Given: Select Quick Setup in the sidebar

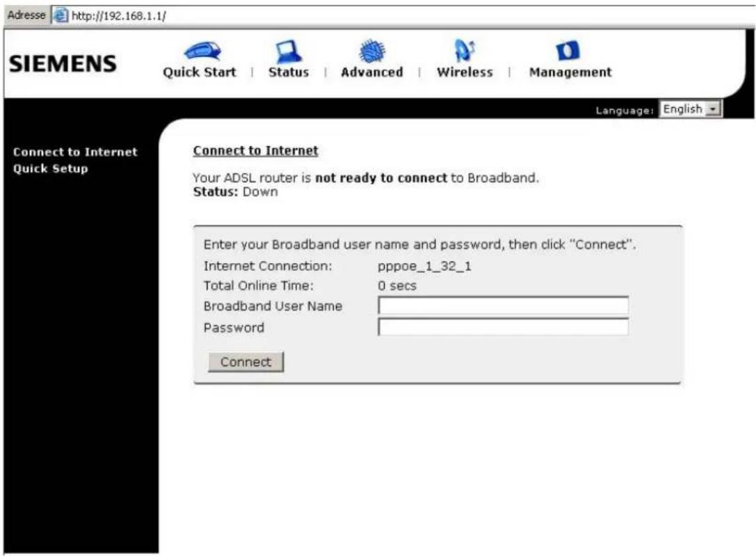Looking at the screenshot, I should tap(51, 169).
